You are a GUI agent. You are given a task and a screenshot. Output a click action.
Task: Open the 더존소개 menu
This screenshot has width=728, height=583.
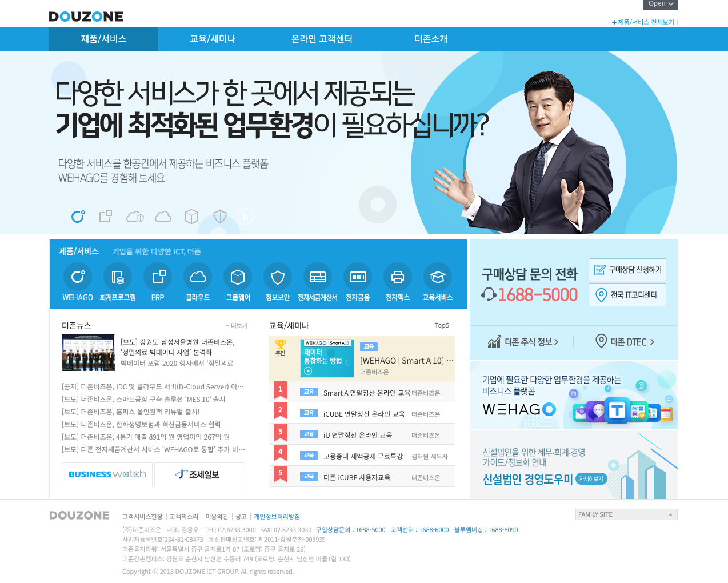point(431,39)
